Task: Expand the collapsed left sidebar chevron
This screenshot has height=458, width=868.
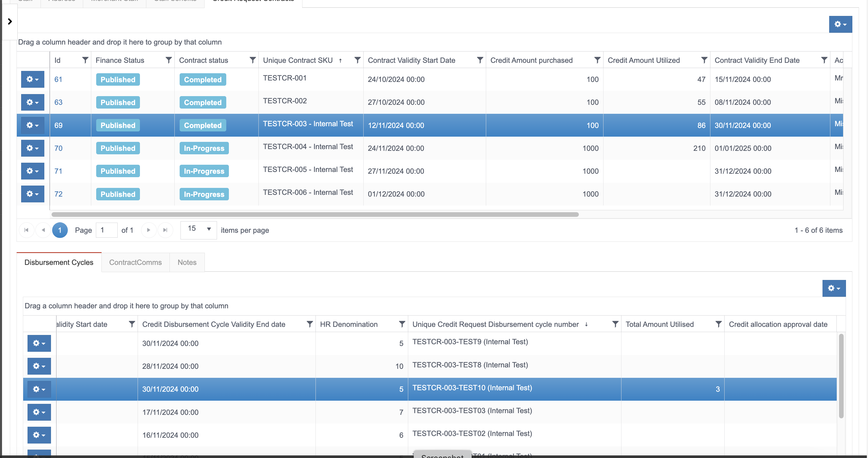Action: point(10,21)
